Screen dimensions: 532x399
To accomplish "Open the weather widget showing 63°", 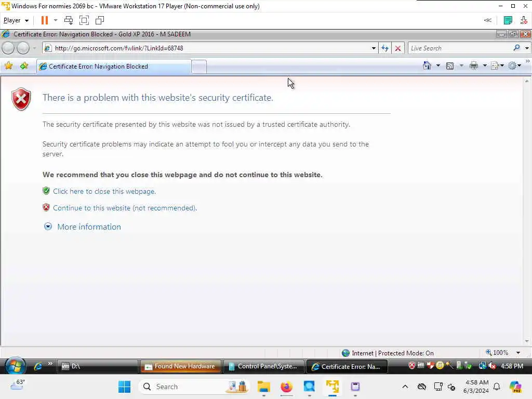I will pos(18,385).
